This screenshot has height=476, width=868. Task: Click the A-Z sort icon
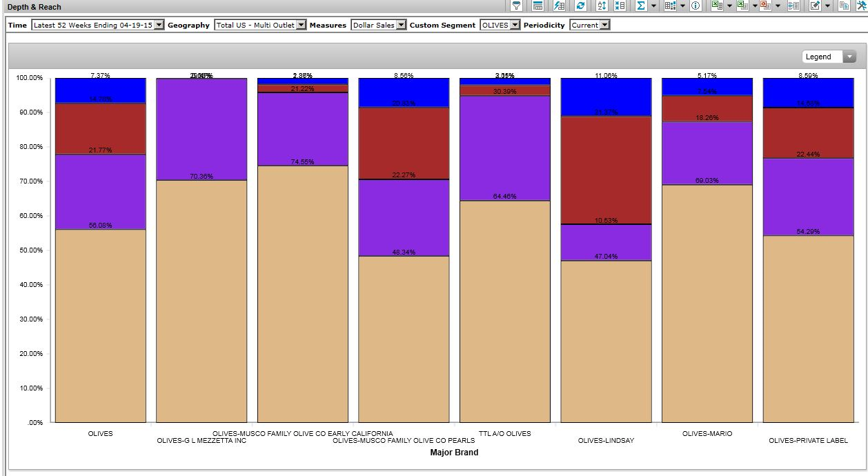[601, 6]
